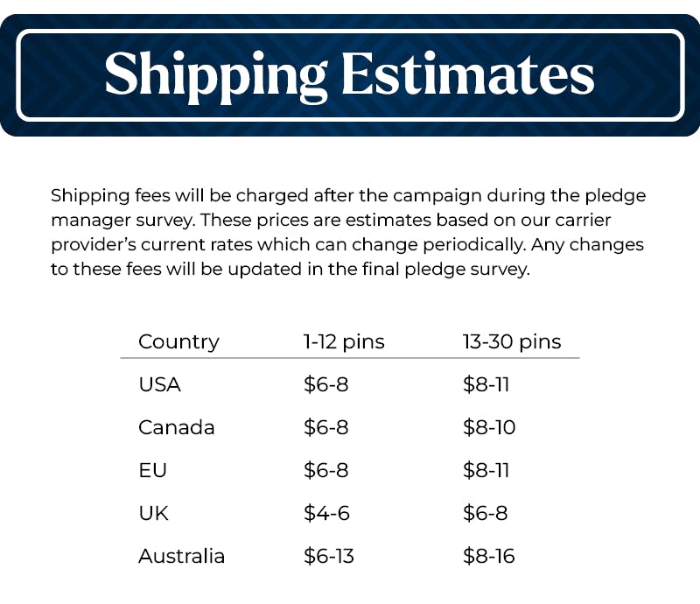
Task: Select USA price for 13-30 pins
Action: click(x=486, y=384)
